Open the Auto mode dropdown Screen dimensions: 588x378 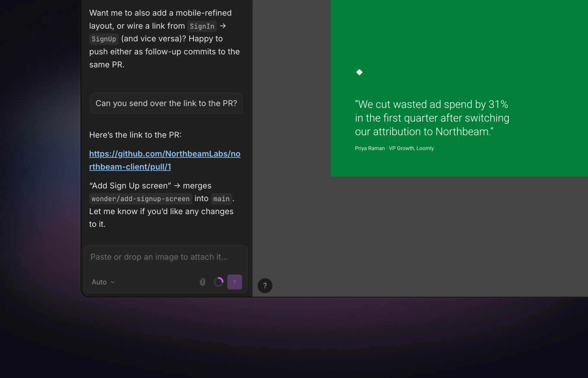pyautogui.click(x=103, y=282)
